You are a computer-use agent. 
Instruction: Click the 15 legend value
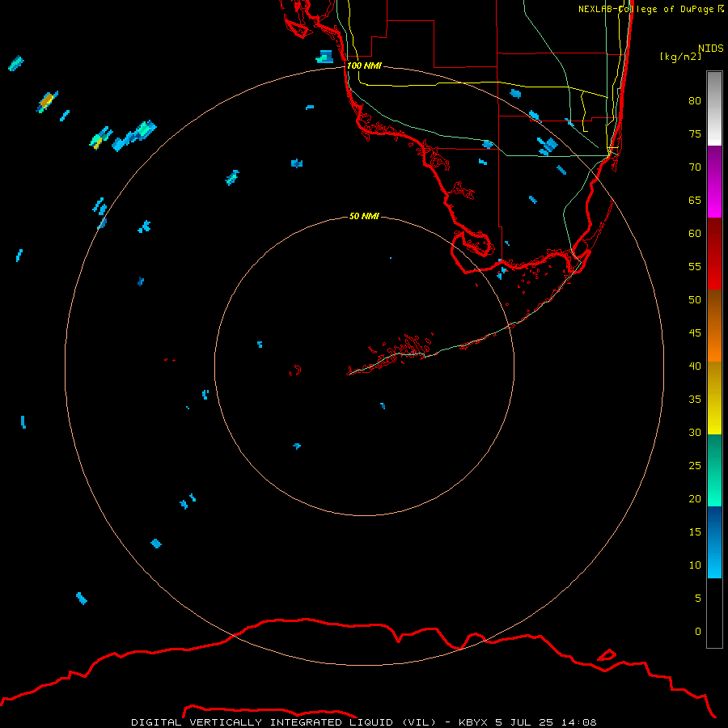coord(695,532)
